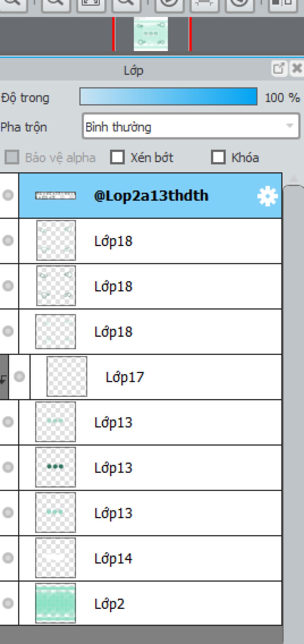Screen dimensions: 304x644
Task: Tick the Khóa lock checkbox
Action: [x=218, y=157]
